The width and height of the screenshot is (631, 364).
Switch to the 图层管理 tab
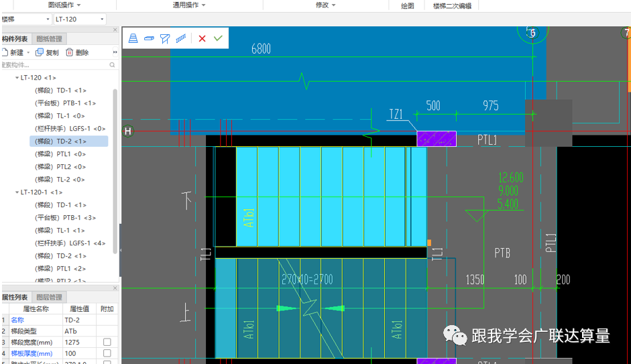tap(49, 297)
